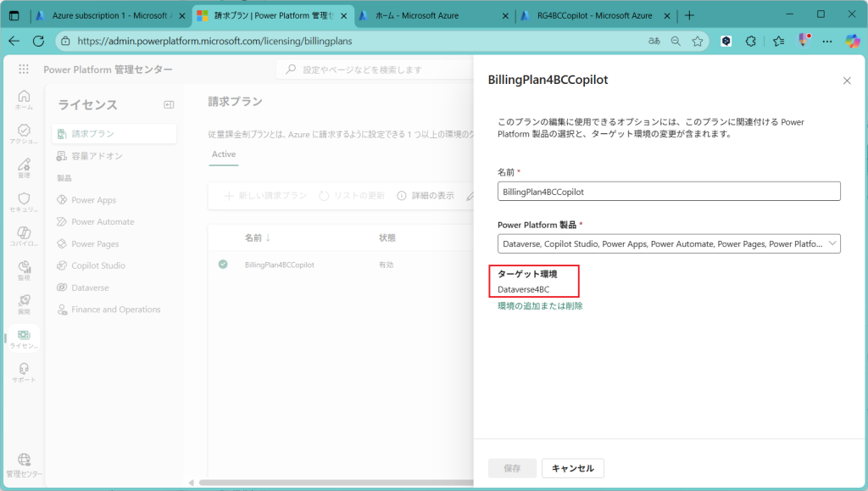
Task: Click the 状態 column header
Action: pyautogui.click(x=387, y=237)
